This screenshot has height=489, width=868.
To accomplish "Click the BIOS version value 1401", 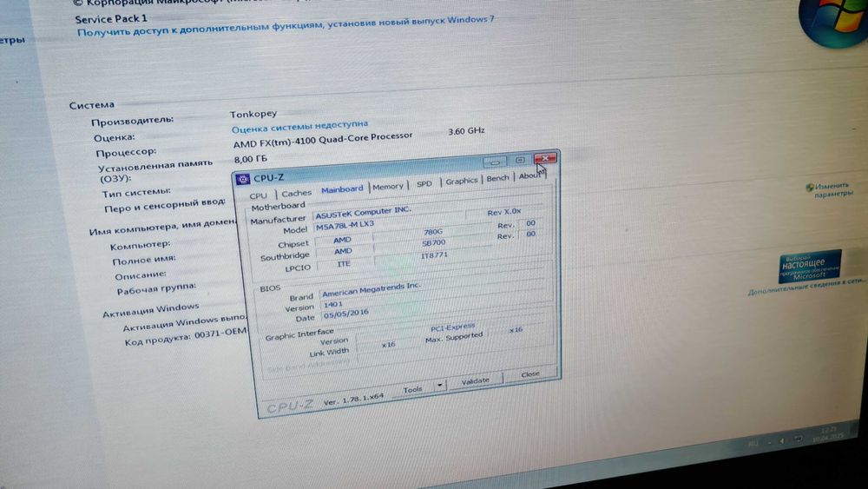I will 333,305.
